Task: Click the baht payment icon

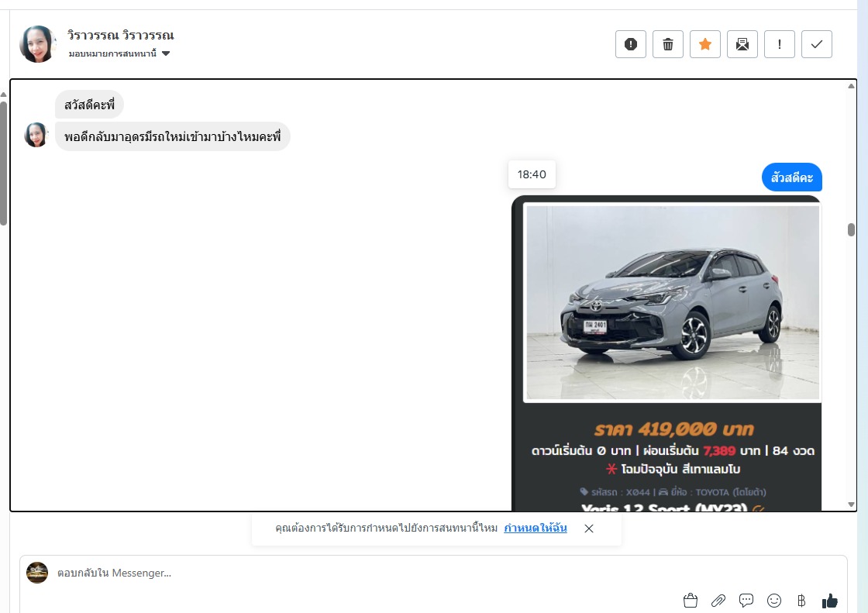Action: pyautogui.click(x=801, y=601)
